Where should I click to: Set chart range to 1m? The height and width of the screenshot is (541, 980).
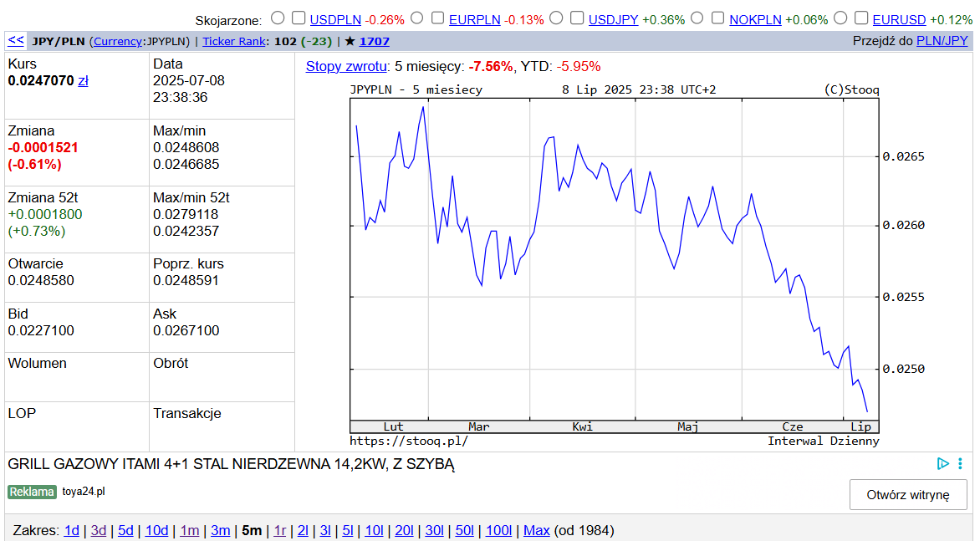(189, 530)
